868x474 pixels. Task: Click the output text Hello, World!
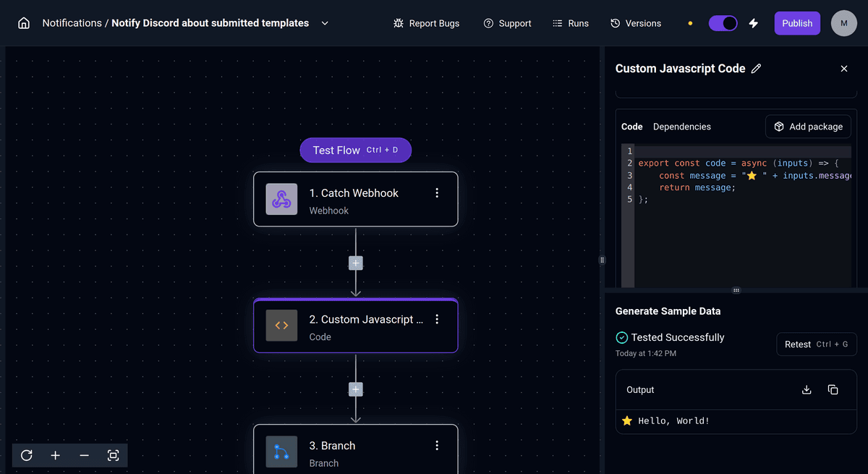coord(674,421)
